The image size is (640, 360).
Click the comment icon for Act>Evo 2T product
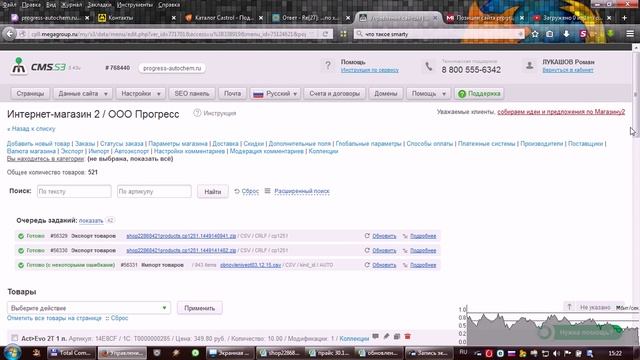coord(376,336)
